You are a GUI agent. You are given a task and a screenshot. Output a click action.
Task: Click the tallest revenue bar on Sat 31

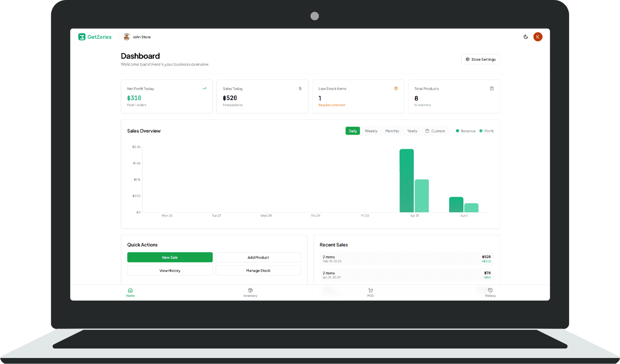406,181
